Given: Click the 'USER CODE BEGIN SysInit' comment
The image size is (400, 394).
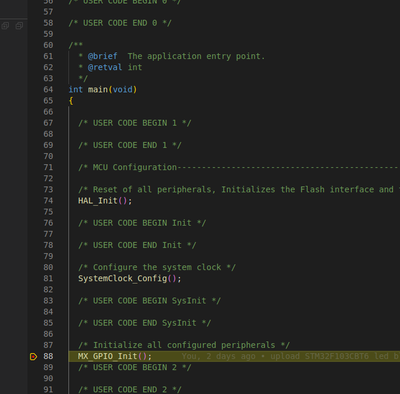Looking at the screenshot, I should pyautogui.click(x=149, y=301).
